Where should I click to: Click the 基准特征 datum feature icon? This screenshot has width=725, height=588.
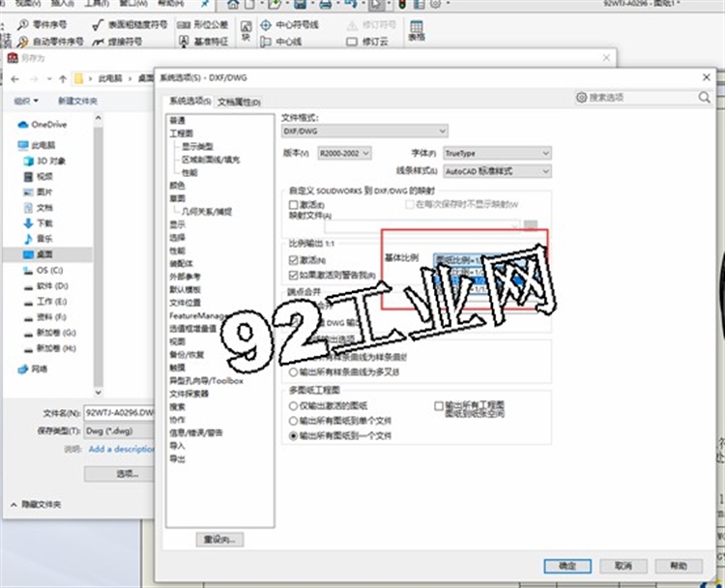(x=184, y=42)
